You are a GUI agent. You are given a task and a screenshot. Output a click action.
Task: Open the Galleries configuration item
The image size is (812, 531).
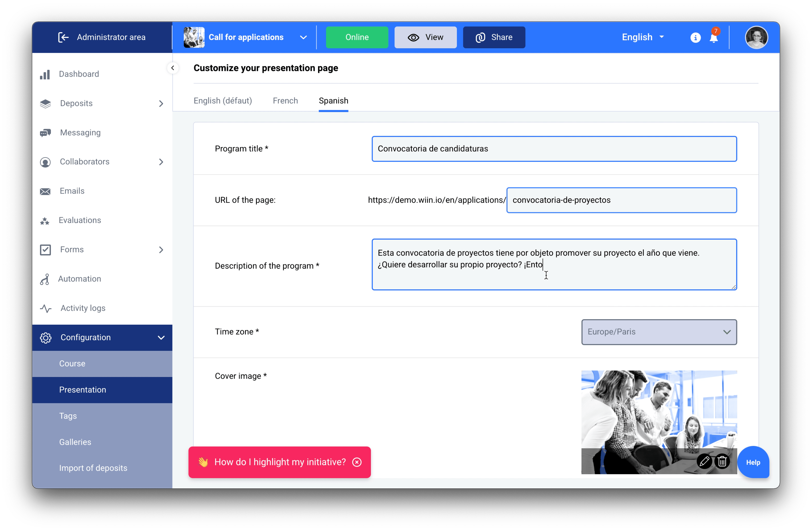pyautogui.click(x=102, y=442)
